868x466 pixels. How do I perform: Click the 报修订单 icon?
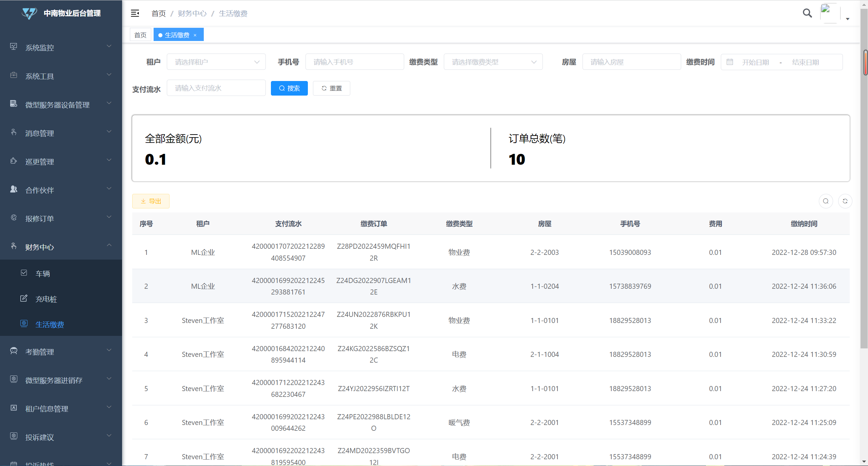(14, 217)
